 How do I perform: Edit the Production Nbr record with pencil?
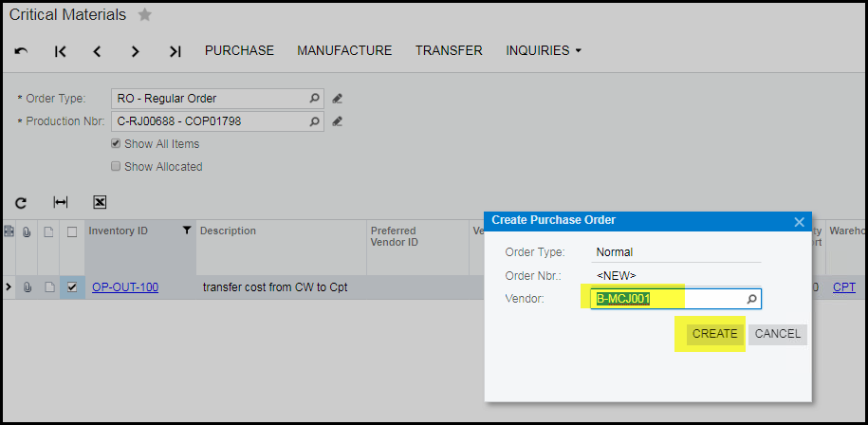(x=337, y=121)
